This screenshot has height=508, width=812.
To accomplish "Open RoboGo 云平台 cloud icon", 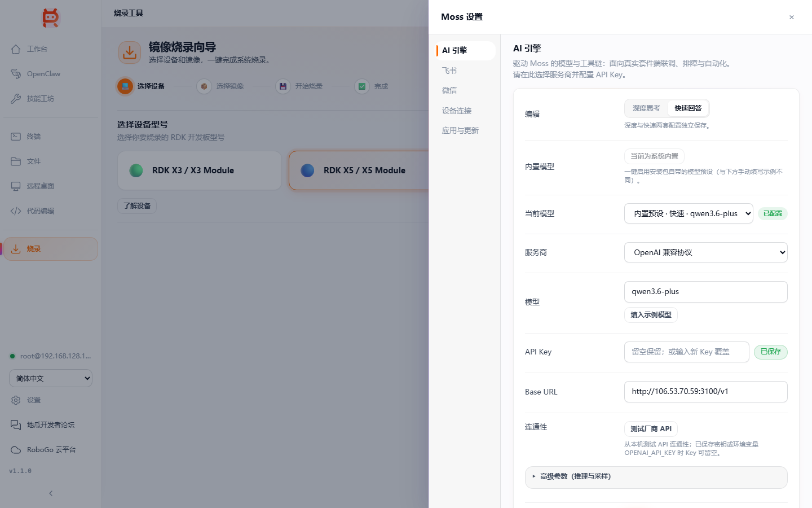I will [16, 450].
